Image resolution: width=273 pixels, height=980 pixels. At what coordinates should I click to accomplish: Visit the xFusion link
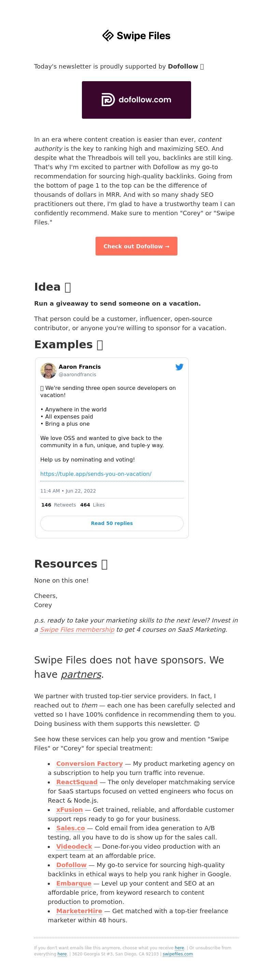pyautogui.click(x=69, y=809)
